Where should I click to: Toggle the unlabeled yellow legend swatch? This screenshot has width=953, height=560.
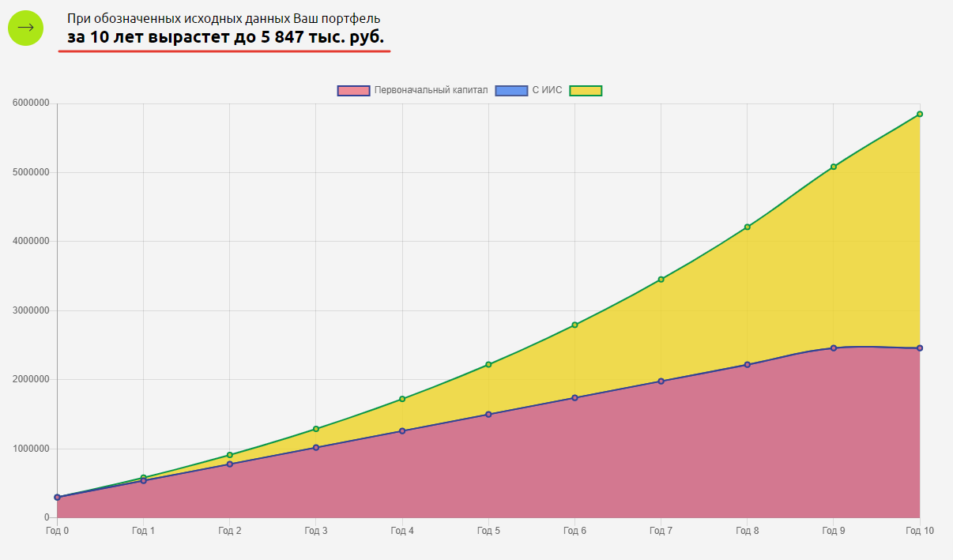click(586, 90)
